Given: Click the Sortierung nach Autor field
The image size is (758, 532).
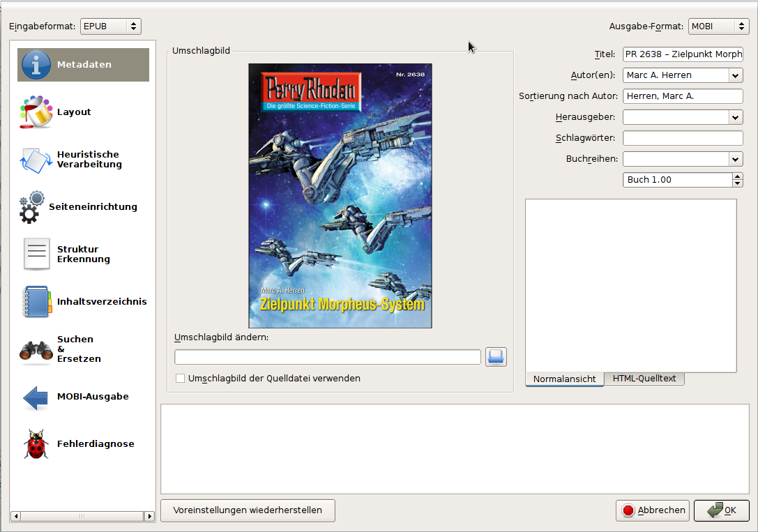Looking at the screenshot, I should pyautogui.click(x=683, y=96).
